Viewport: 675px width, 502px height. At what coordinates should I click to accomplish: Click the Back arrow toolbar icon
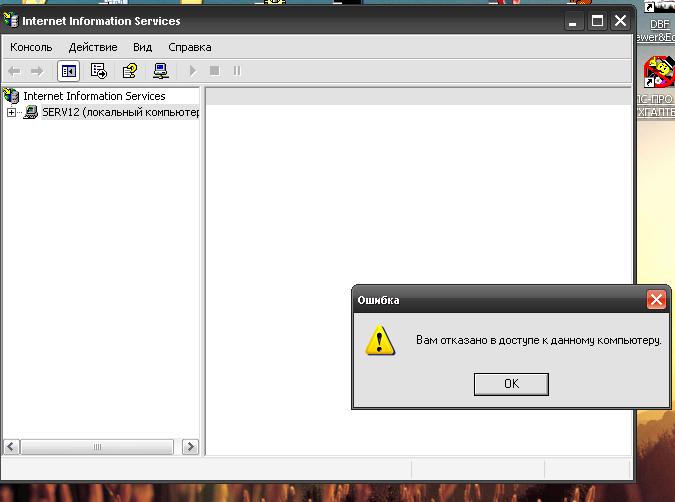14,71
